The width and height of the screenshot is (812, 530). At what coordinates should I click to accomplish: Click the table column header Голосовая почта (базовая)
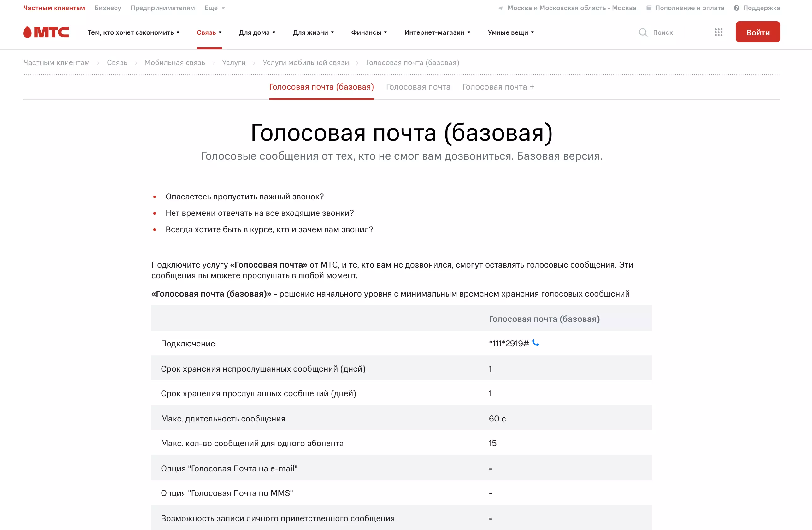[x=544, y=319]
